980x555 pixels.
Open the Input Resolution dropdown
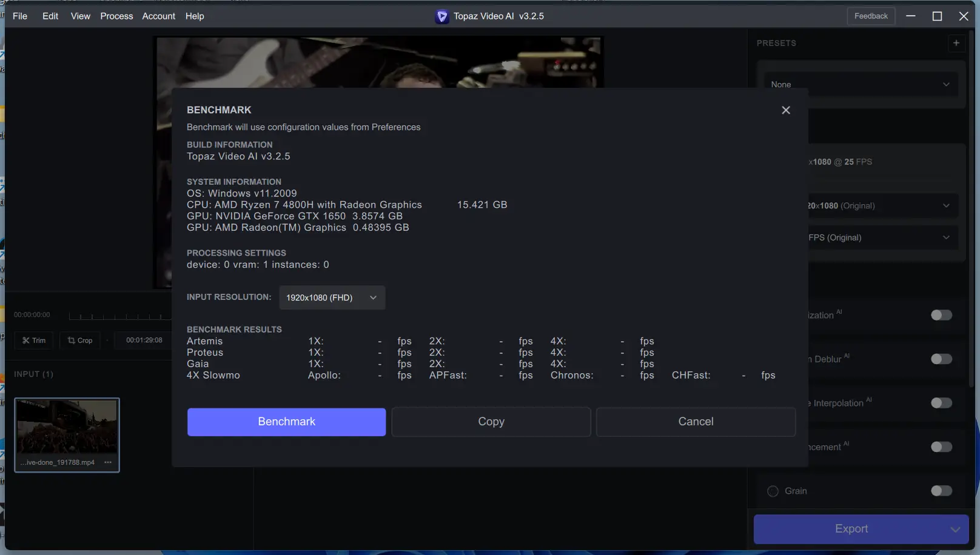[x=332, y=297]
